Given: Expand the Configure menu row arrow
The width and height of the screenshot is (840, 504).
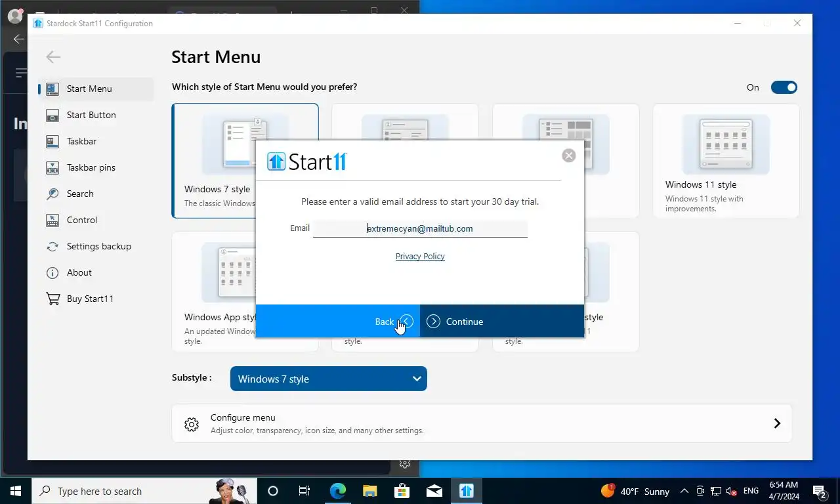Looking at the screenshot, I should click(777, 423).
